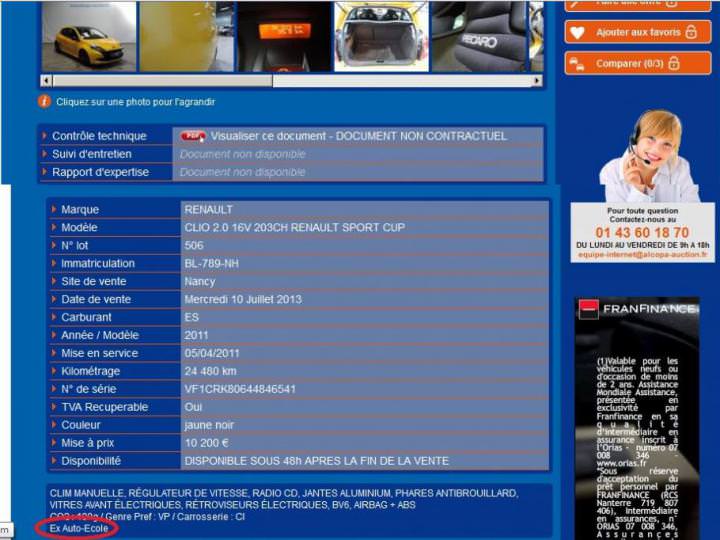Click the registration BL-789-NH
The width and height of the screenshot is (720, 540).
click(x=212, y=264)
